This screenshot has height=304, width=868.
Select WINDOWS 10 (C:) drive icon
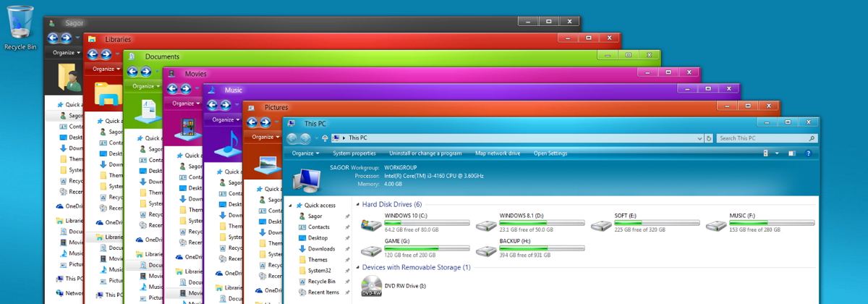pyautogui.click(x=372, y=225)
